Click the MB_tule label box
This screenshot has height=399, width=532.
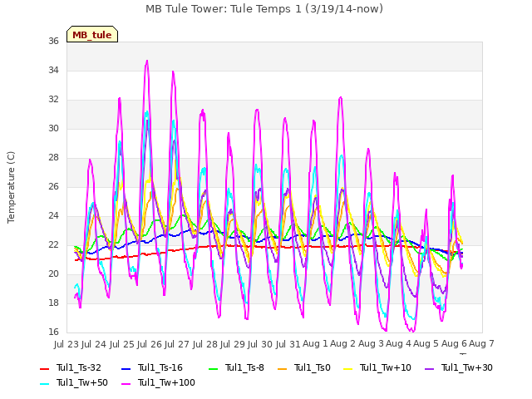[x=92, y=34]
